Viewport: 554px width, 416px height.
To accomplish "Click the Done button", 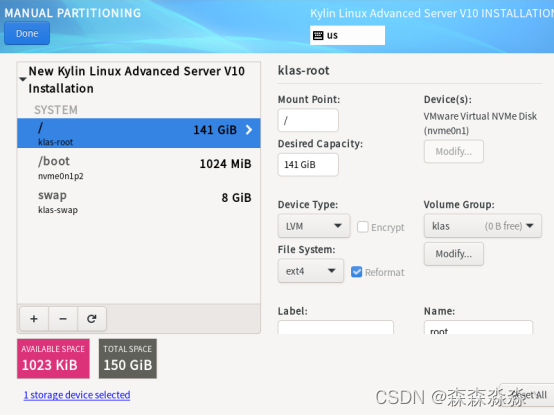I will click(x=27, y=33).
